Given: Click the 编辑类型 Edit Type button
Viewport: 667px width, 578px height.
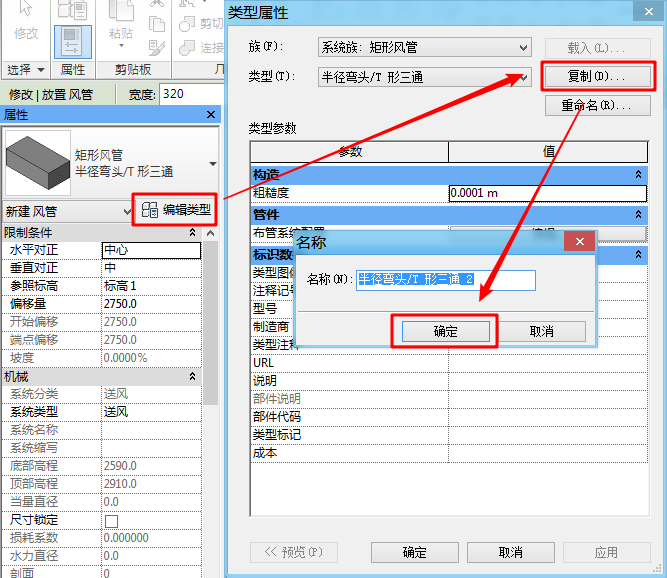Looking at the screenshot, I should click(x=175, y=209).
